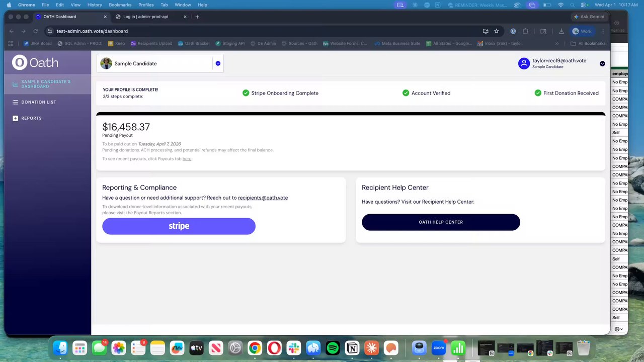The width and height of the screenshot is (644, 362).
Task: Open the Apple menu
Action: point(9,5)
